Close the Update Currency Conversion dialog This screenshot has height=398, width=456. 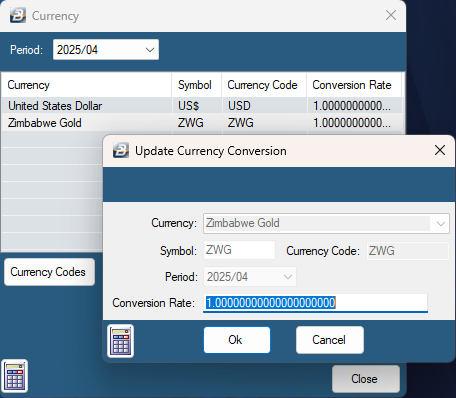point(440,150)
